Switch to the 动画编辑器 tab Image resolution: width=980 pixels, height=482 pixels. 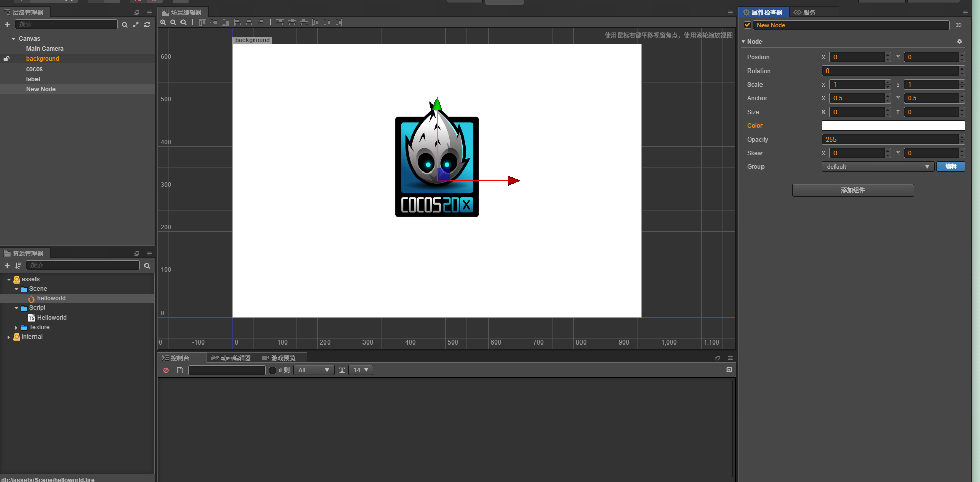(231, 358)
